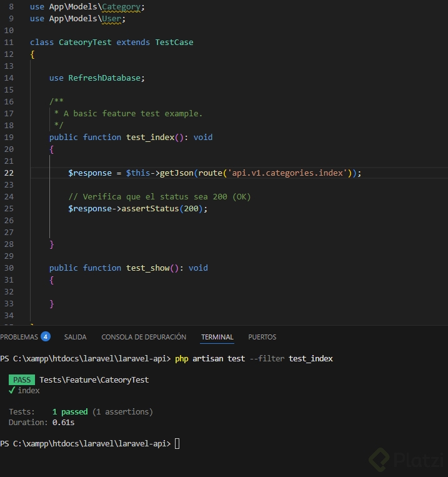
Task: Click the 'A basic feature test example' docblock
Action: [133, 114]
